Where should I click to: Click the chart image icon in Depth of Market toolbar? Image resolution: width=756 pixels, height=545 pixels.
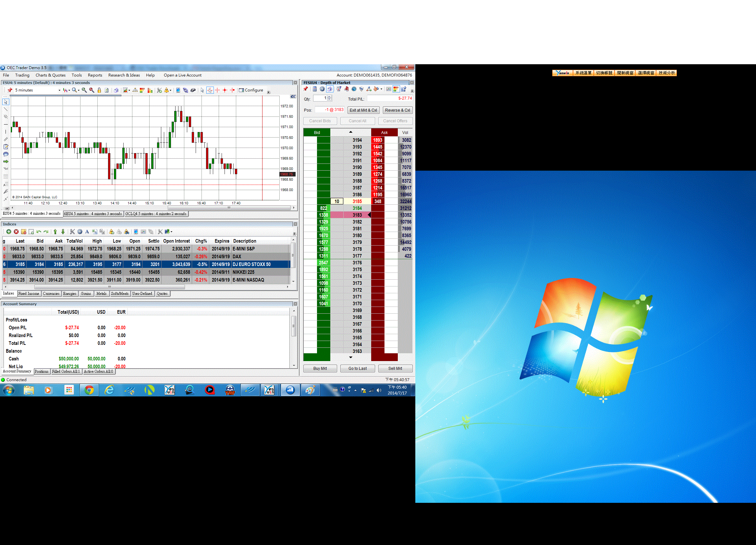[x=389, y=89]
